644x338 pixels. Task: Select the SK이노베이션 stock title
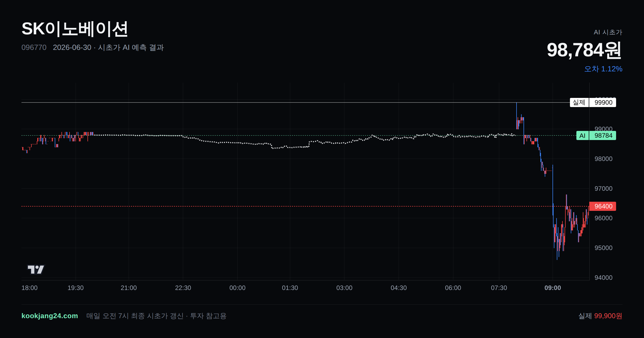pyautogui.click(x=75, y=29)
